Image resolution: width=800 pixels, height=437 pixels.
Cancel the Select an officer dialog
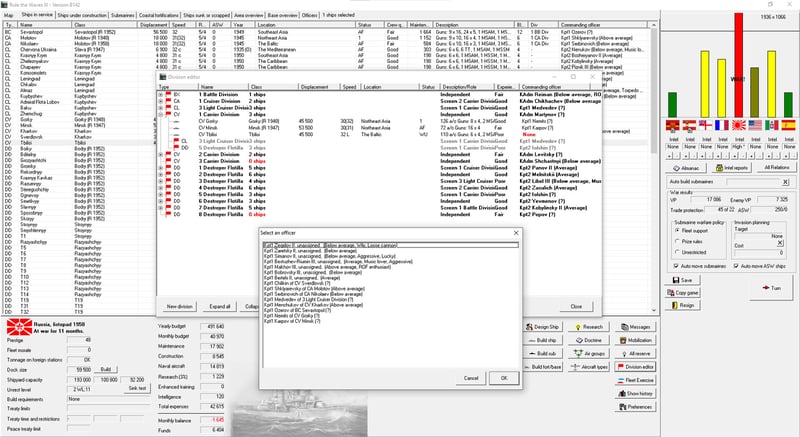coord(471,378)
